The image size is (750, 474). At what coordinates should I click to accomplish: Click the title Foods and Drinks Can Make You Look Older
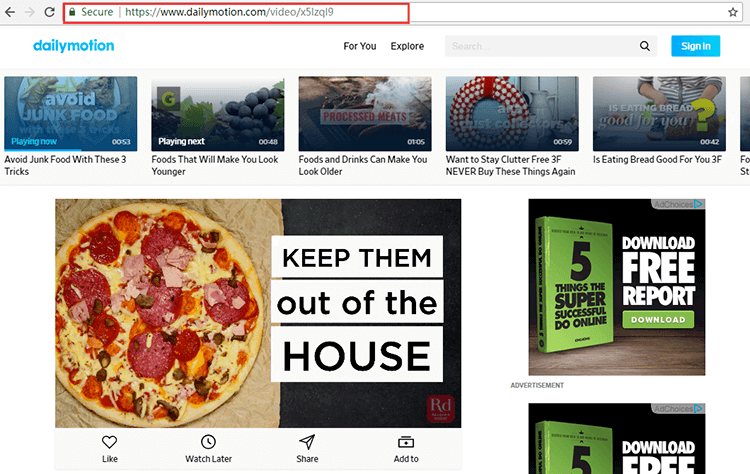363,165
